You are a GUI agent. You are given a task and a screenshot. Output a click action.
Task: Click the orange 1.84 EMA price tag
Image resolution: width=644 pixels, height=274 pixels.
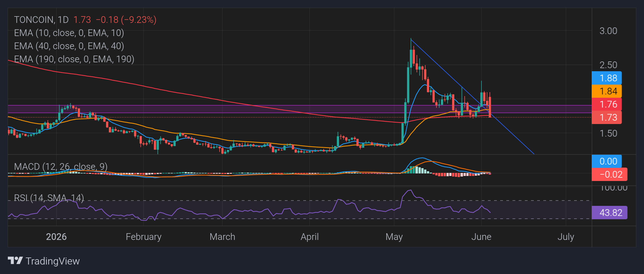coord(607,91)
